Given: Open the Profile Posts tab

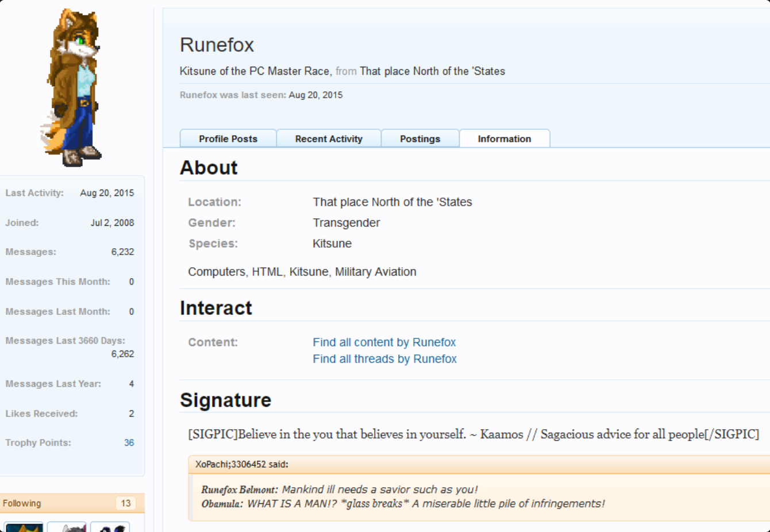Looking at the screenshot, I should click(x=228, y=138).
